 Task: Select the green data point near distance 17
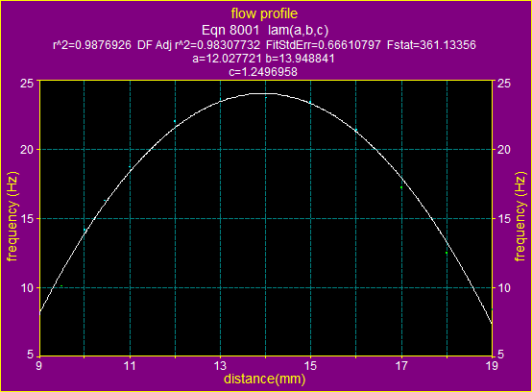tap(401, 187)
